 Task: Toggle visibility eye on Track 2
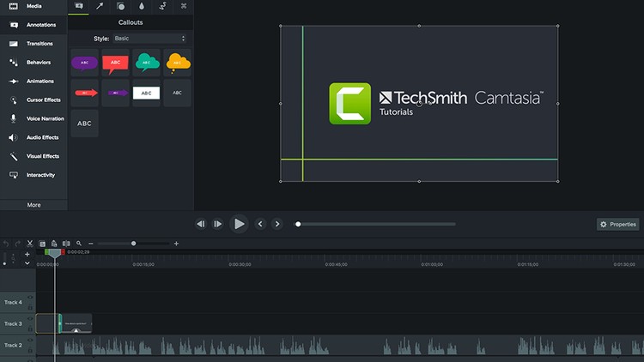pyautogui.click(x=30, y=341)
